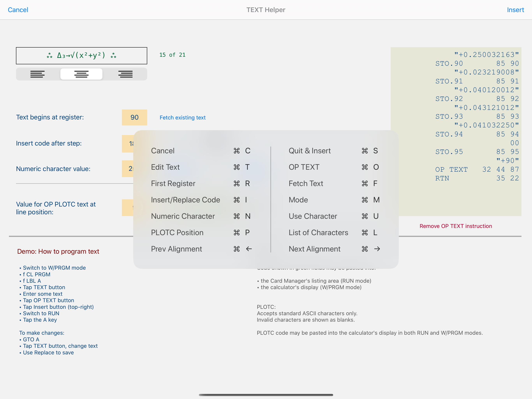This screenshot has height=399, width=532.
Task: Tap Cancel at top left
Action: click(18, 10)
